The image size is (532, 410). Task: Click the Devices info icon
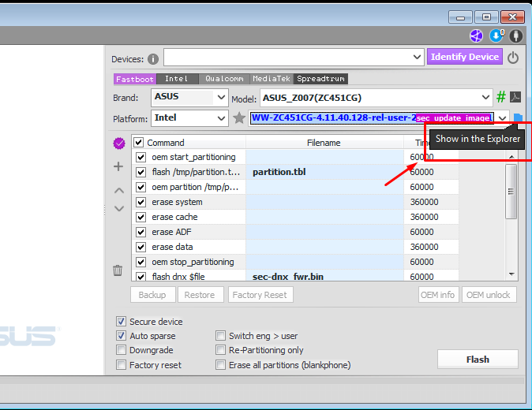tap(153, 59)
